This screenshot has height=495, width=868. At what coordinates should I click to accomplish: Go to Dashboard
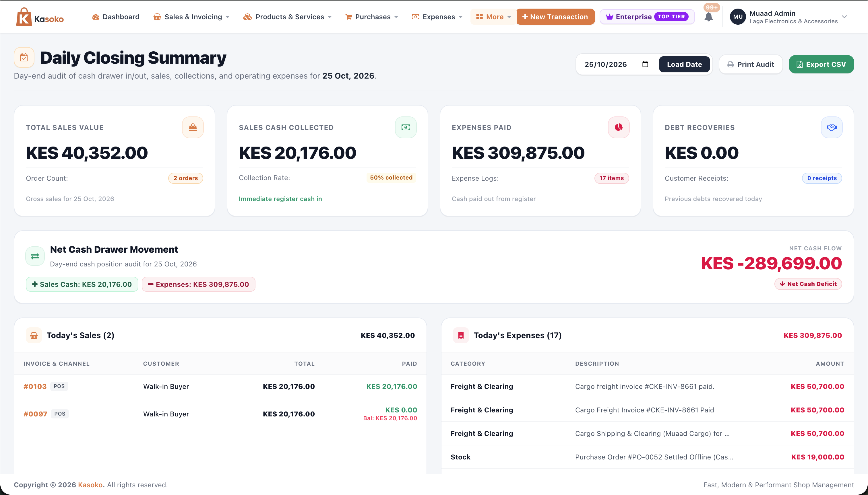point(116,17)
